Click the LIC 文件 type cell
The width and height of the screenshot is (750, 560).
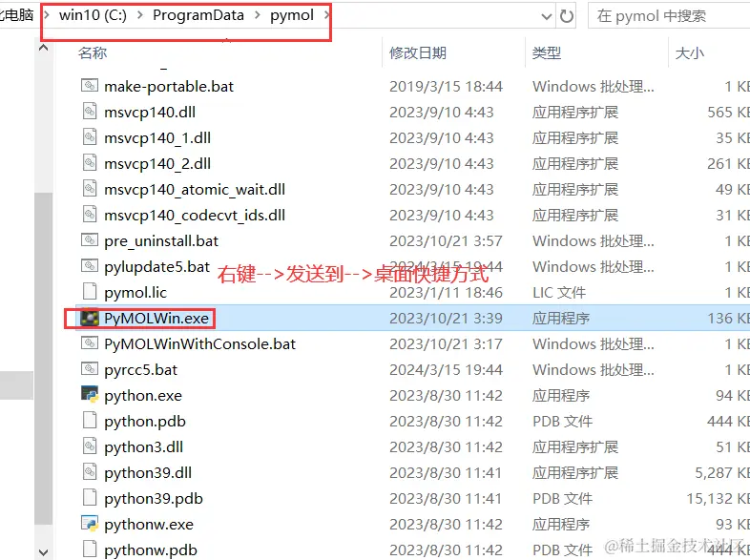pyautogui.click(x=559, y=293)
